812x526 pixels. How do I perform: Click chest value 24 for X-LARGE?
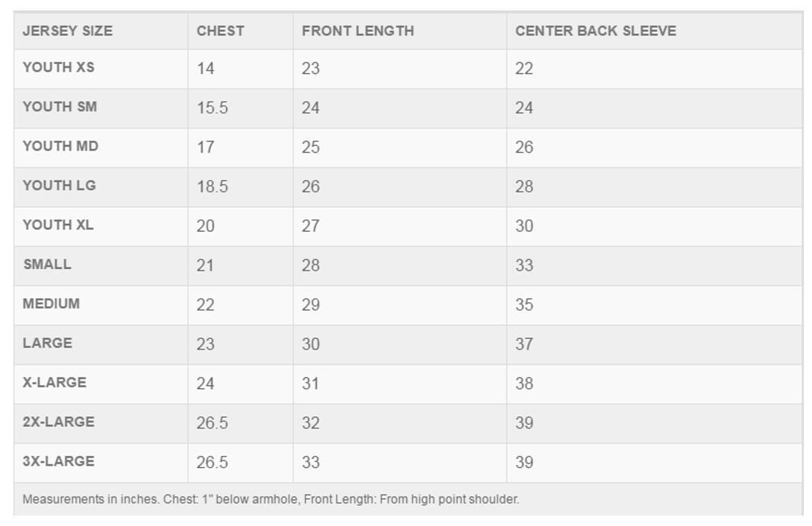coord(206,383)
